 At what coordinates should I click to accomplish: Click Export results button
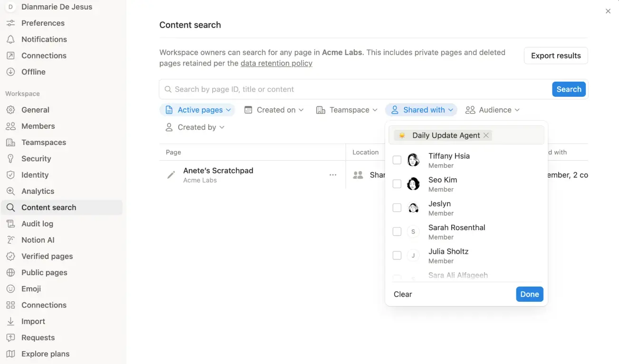(x=556, y=56)
